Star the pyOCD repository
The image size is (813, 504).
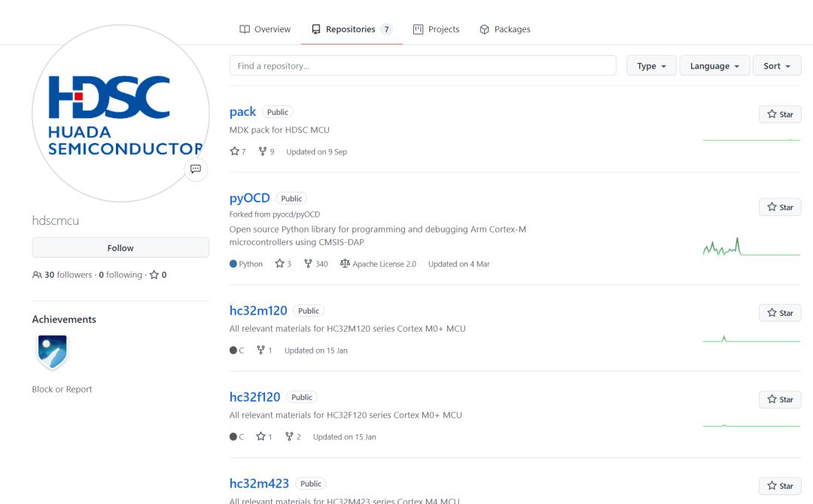(x=780, y=207)
